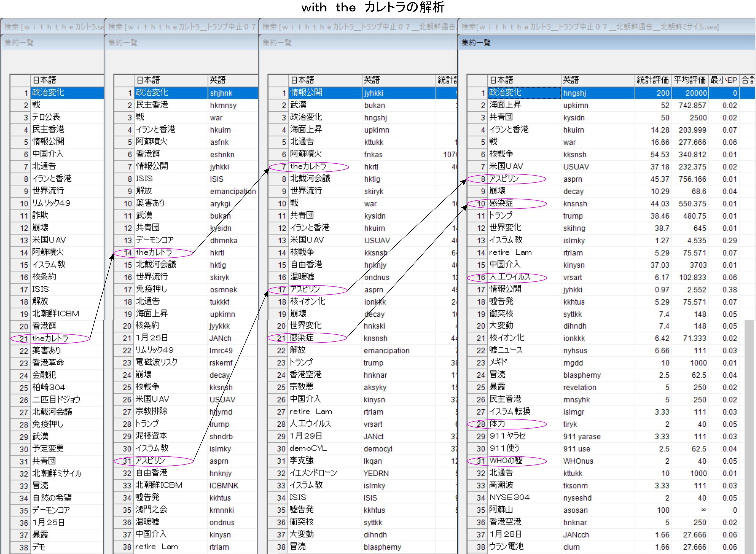The width and height of the screenshot is (756, 554).
Task: Select the theカレトラ row 14 in the second table
Action: click(x=154, y=253)
